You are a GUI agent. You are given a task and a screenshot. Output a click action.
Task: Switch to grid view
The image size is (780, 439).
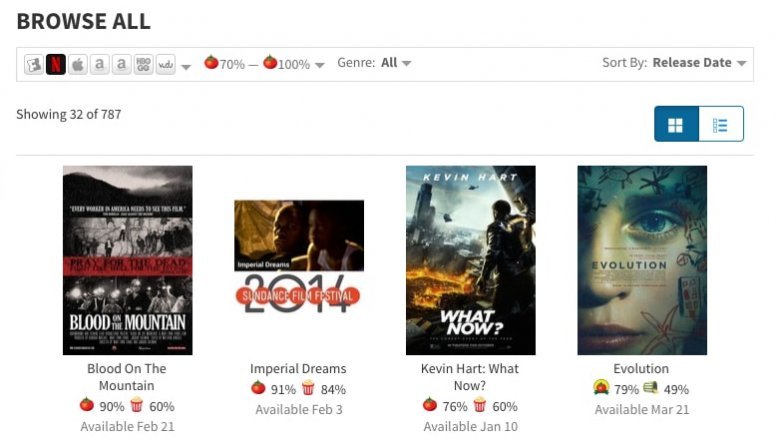coord(676,124)
